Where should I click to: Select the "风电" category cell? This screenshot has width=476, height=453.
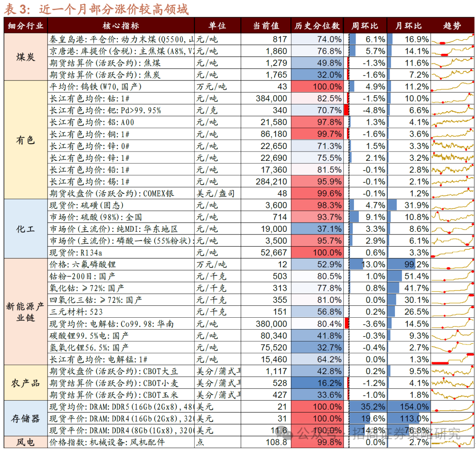(26, 442)
